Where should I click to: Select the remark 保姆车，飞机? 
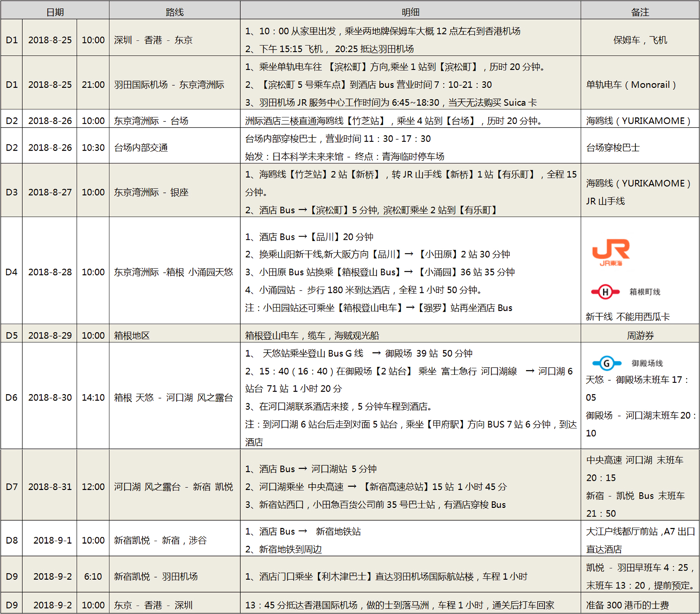click(640, 40)
